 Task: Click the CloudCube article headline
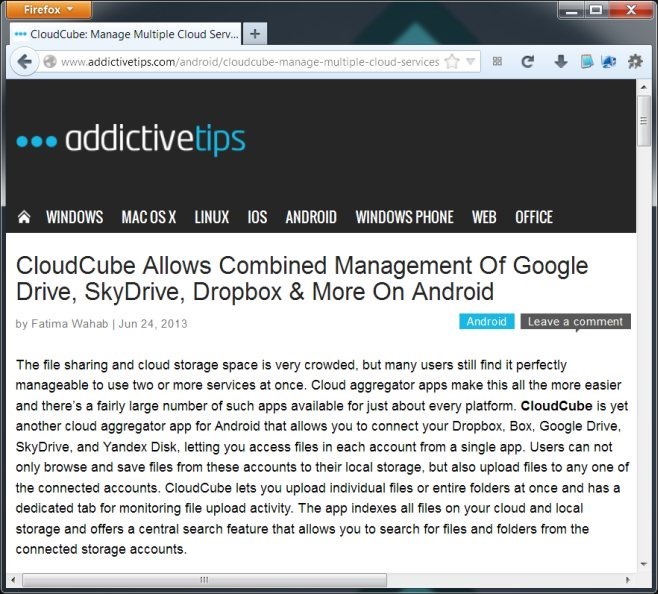coord(302,278)
